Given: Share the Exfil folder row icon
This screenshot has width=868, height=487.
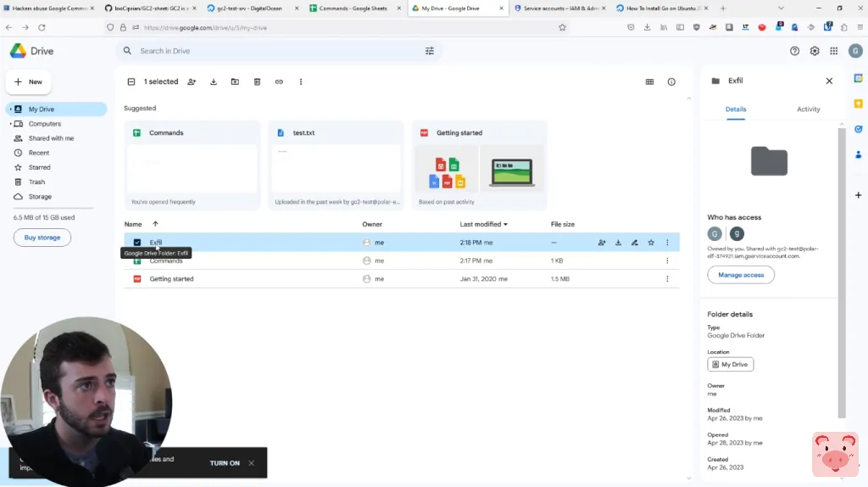Looking at the screenshot, I should (x=602, y=242).
